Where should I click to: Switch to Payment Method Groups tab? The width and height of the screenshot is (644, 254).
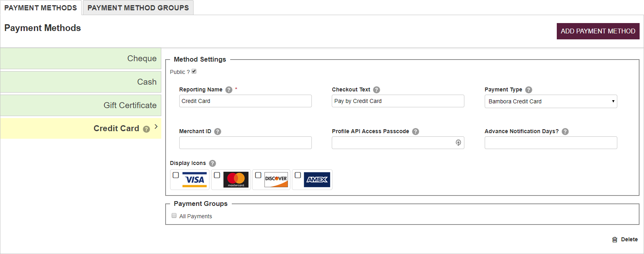138,8
